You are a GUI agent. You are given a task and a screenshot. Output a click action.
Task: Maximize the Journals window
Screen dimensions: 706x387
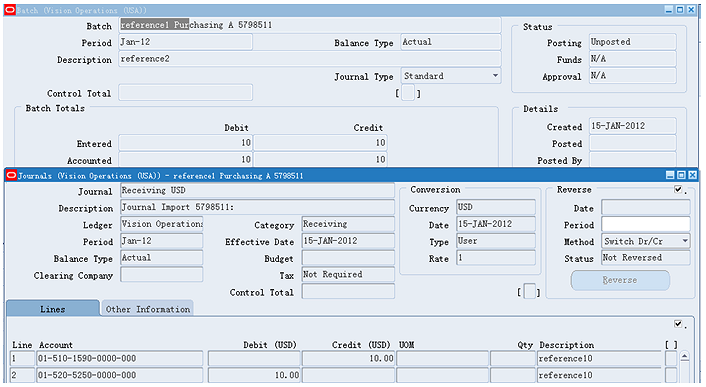coord(681,175)
